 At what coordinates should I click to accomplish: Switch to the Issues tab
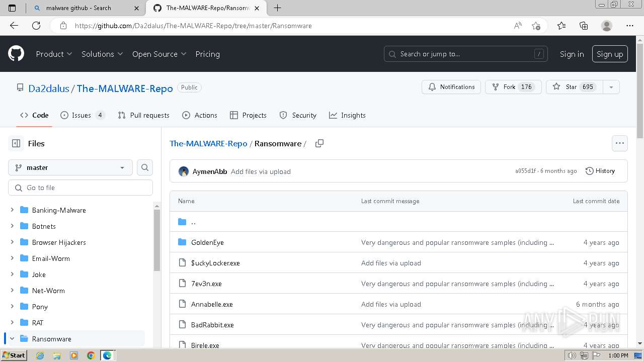click(83, 115)
